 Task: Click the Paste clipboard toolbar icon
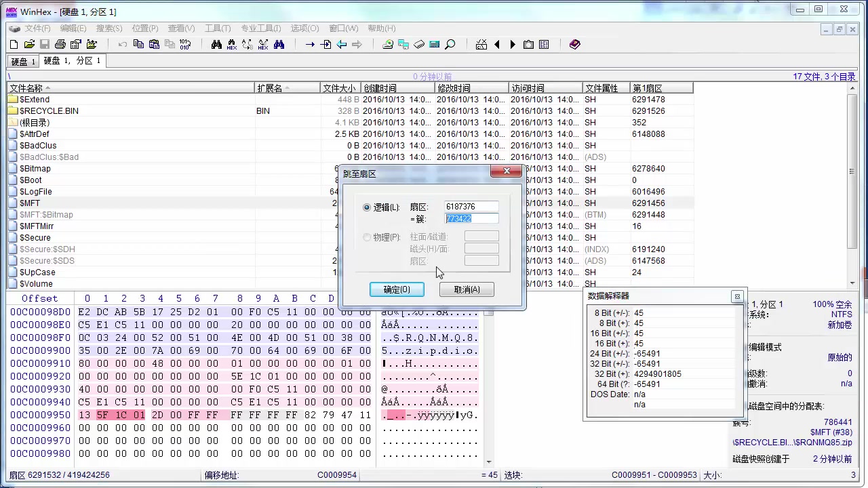click(x=154, y=45)
